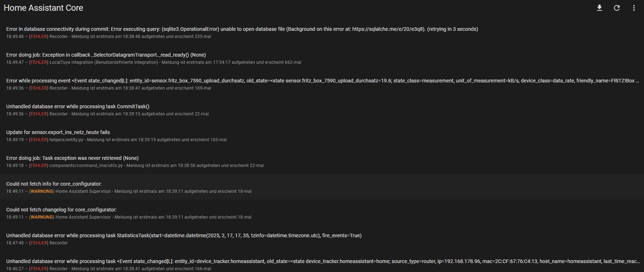644x272 pixels.
Task: Select the sensor.export_ins_netz_heute update failure entry
Action: [x=58, y=132]
